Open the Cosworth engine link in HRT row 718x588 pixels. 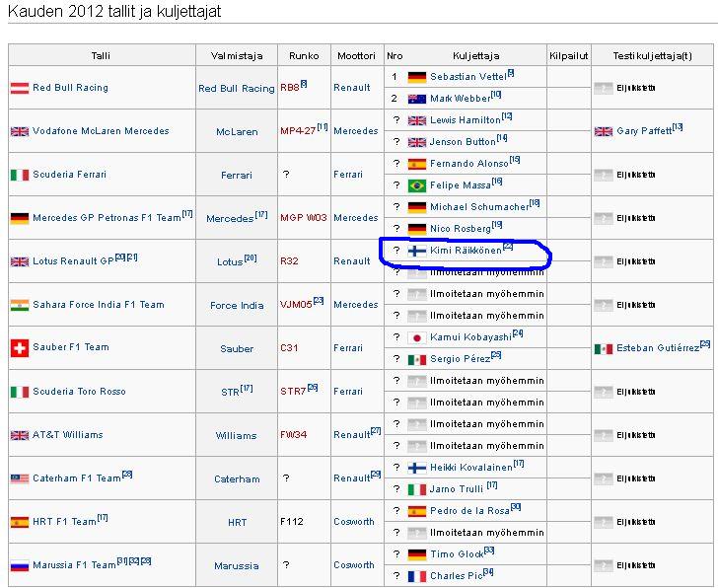(x=354, y=522)
